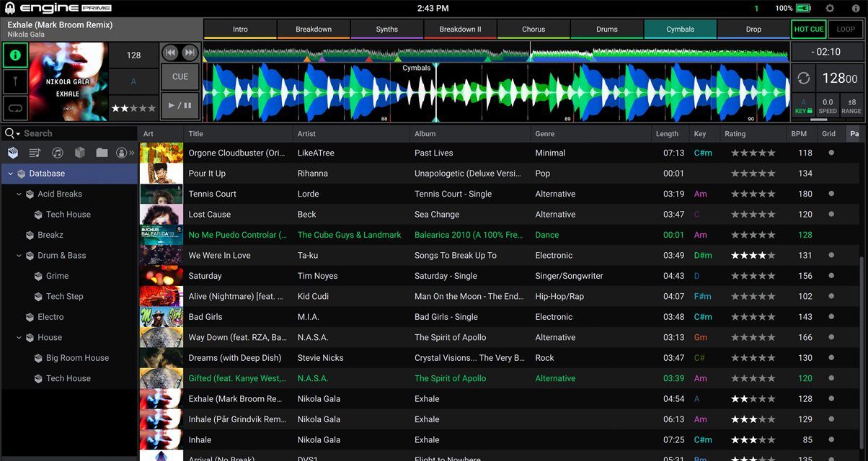This screenshot has width=868, height=461.
Task: Open the playlists view icon
Action: tap(35, 153)
